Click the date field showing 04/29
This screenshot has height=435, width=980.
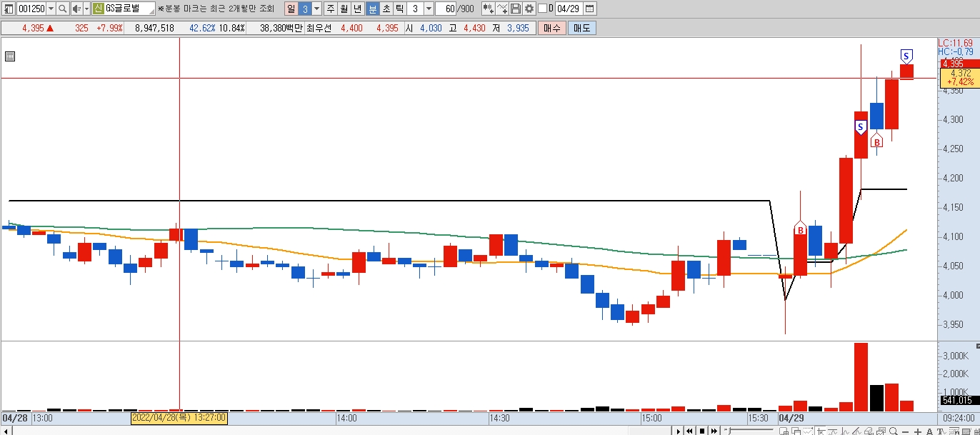point(569,9)
